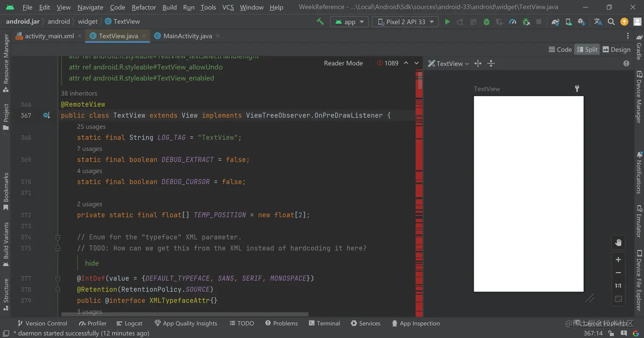Open the TextView dropdown in preview toolbar
Screen dimensions: 644x338
(448, 63)
